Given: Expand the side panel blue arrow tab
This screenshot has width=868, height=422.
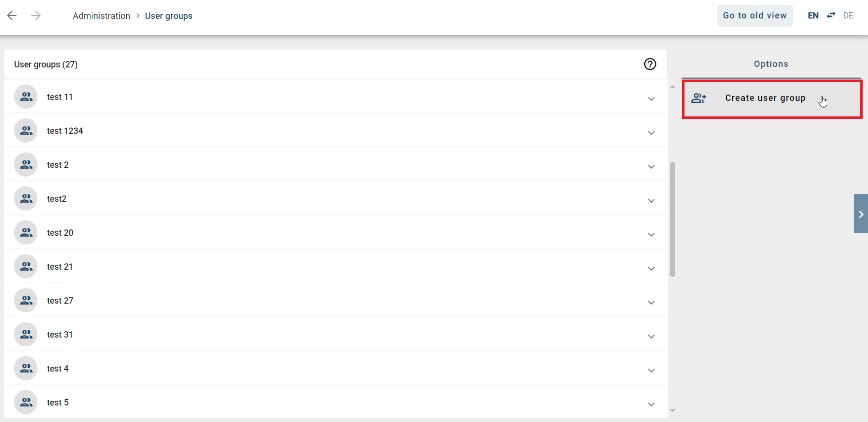Looking at the screenshot, I should (x=861, y=214).
